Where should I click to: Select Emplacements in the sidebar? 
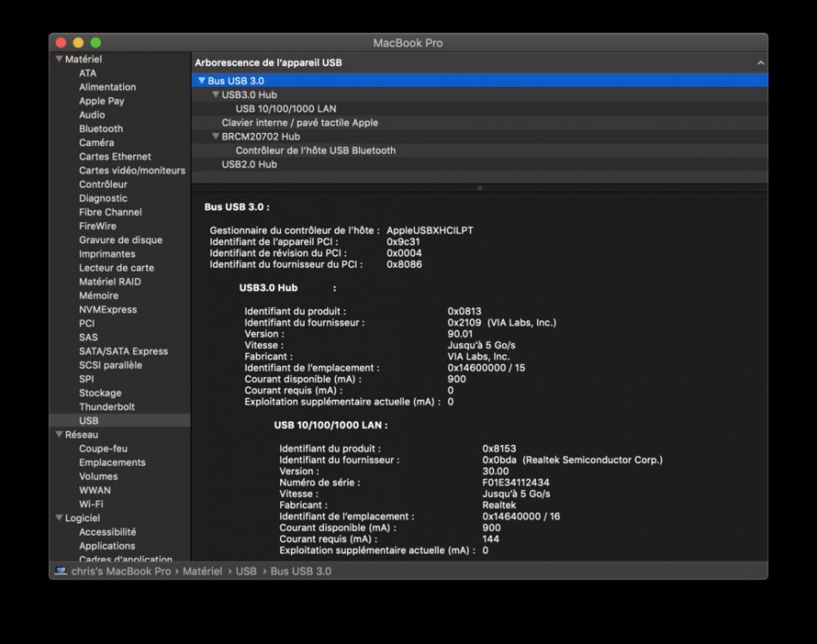[112, 462]
